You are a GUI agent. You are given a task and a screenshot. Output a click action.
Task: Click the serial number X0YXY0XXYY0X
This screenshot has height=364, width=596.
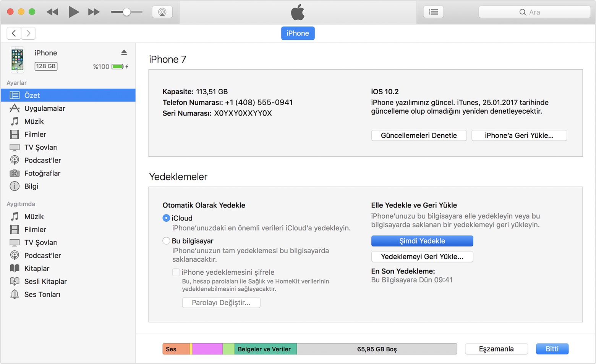(x=243, y=113)
